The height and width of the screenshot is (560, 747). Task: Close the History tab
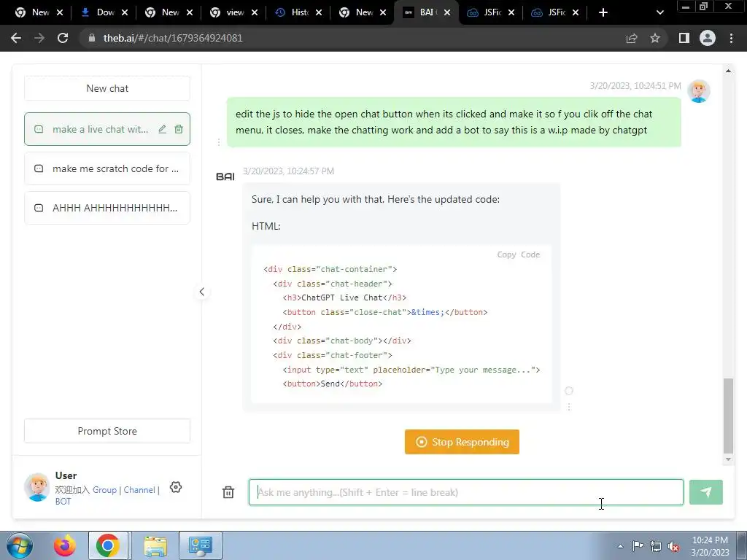(319, 12)
